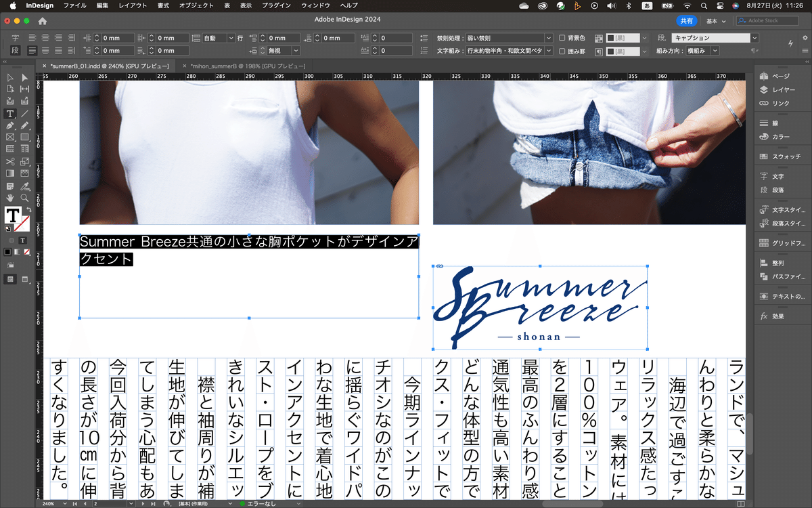Swap fill and stroke arrow

pyautogui.click(x=29, y=210)
